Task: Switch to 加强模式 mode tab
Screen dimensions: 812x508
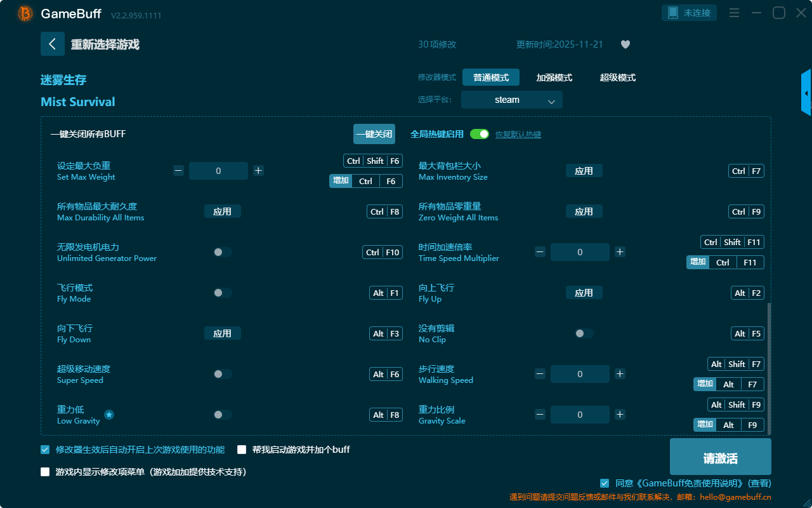Action: click(554, 77)
